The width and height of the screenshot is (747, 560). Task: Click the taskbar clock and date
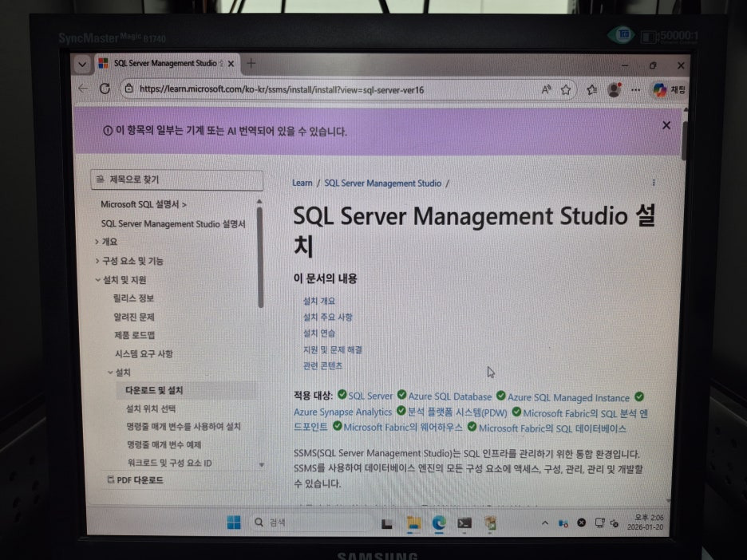(646, 522)
